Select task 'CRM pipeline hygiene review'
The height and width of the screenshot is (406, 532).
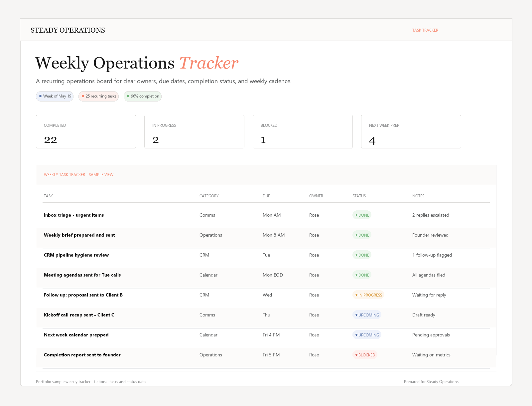point(76,255)
